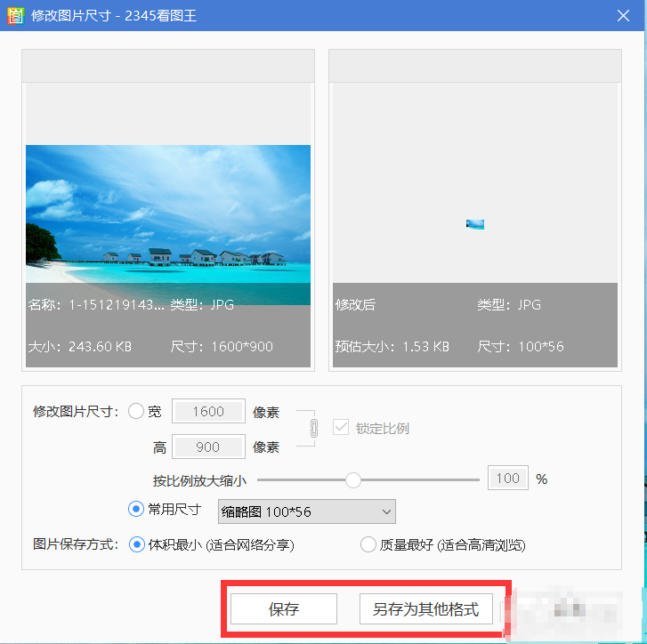Screen dimensions: 647x644
Task: Choose 体积最小 save mode
Action: [x=137, y=544]
